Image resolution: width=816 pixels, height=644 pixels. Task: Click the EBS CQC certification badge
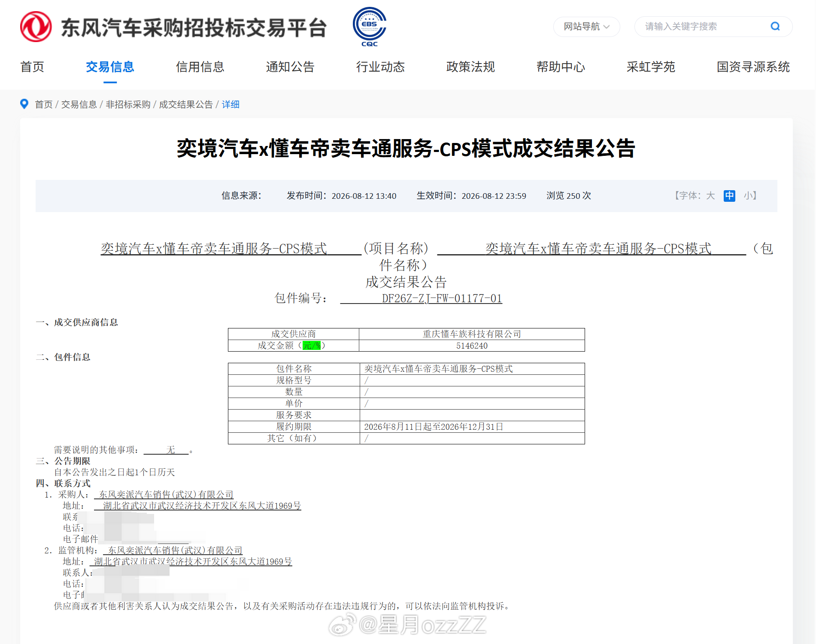pos(370,27)
